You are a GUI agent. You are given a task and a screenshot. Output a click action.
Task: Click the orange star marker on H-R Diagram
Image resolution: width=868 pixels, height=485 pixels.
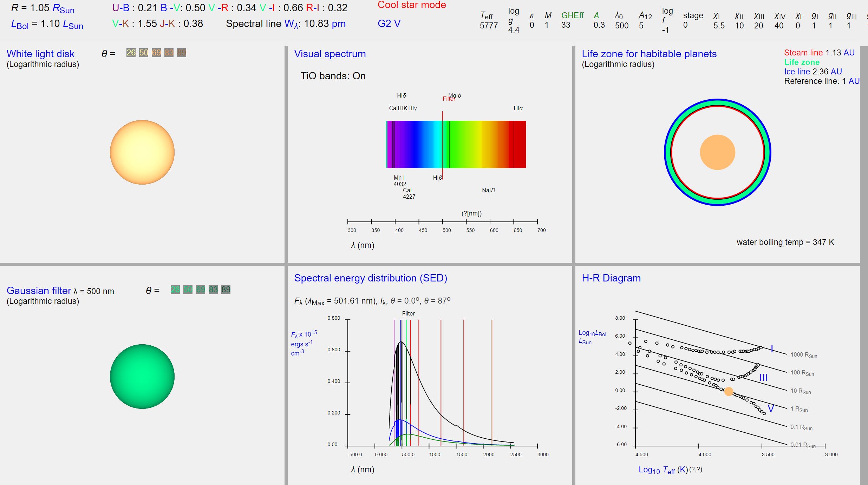[x=729, y=391]
